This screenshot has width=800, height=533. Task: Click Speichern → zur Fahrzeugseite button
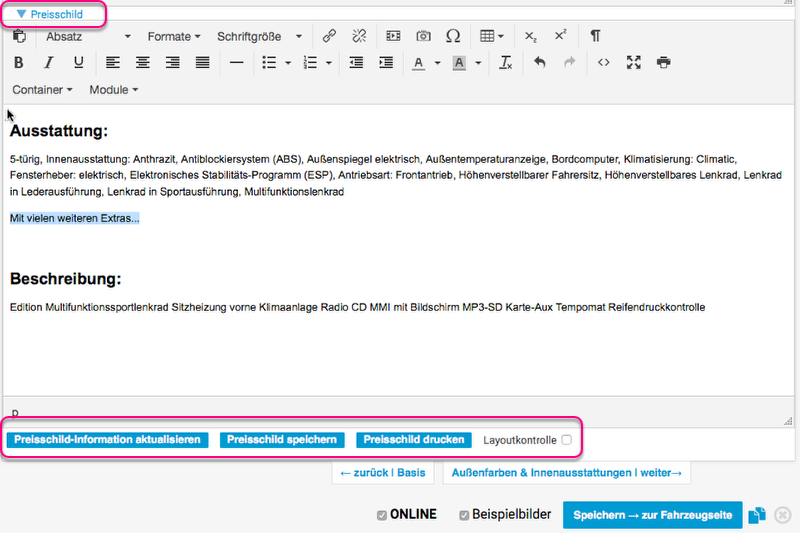pyautogui.click(x=652, y=515)
